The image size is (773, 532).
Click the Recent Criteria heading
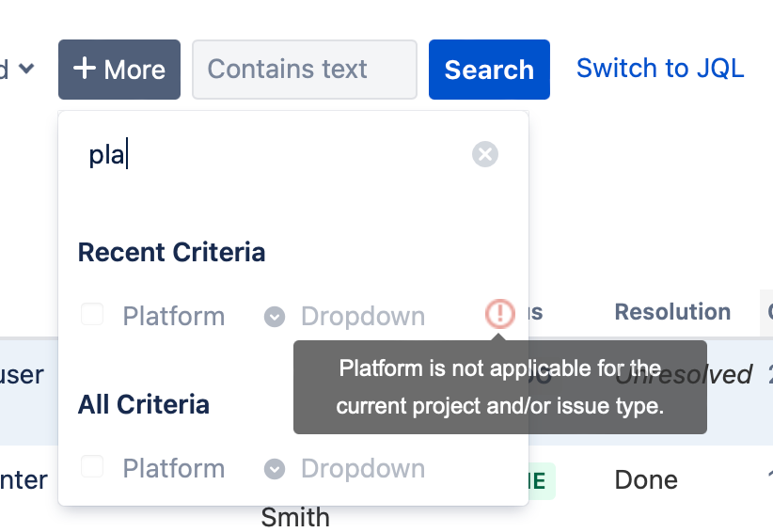[171, 253]
